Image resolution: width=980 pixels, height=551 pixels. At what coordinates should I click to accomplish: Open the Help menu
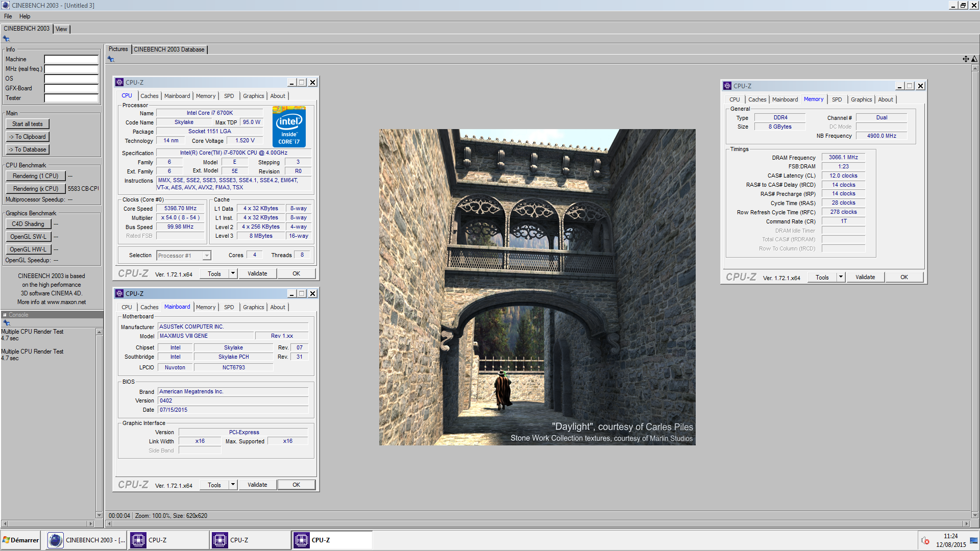click(24, 16)
